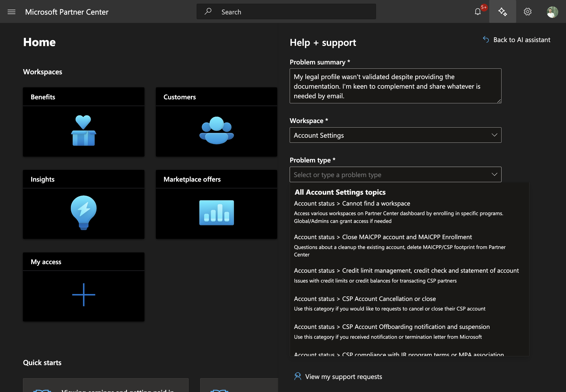This screenshot has width=566, height=392.
Task: Open the hamburger navigation menu
Action: tap(11, 12)
